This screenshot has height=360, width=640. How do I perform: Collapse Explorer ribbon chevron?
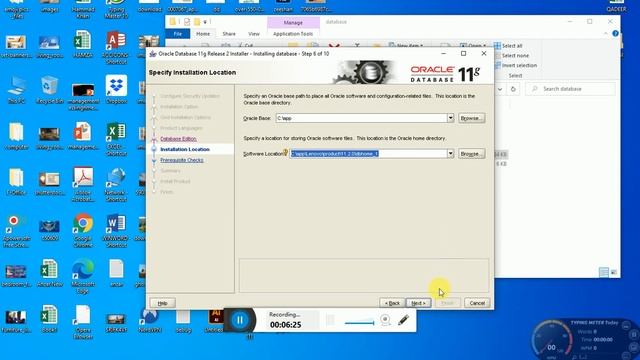click(x=606, y=34)
